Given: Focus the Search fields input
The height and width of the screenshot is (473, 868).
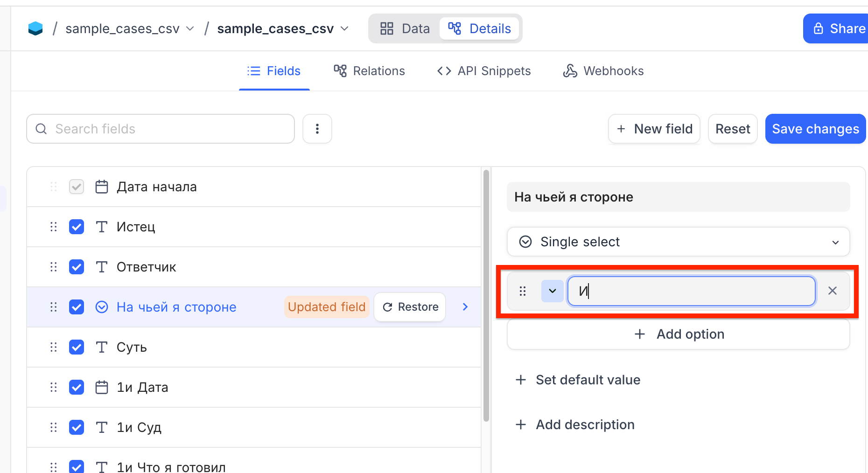Looking at the screenshot, I should point(161,129).
